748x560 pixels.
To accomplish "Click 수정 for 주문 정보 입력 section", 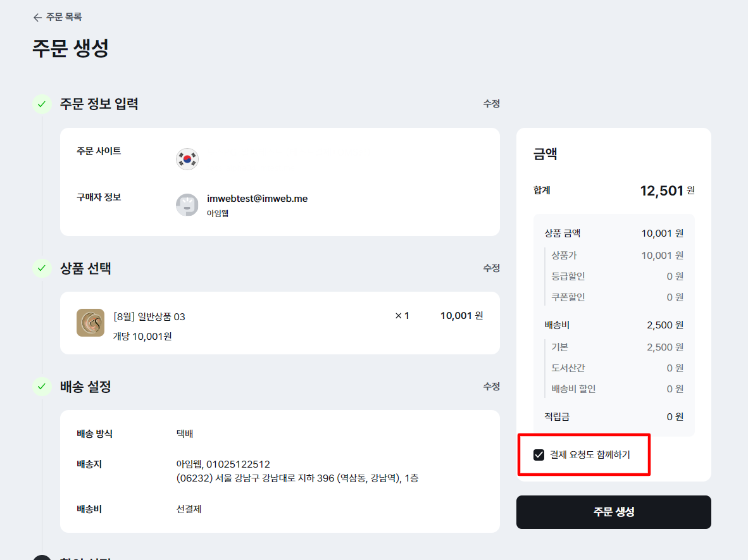I will (x=491, y=104).
